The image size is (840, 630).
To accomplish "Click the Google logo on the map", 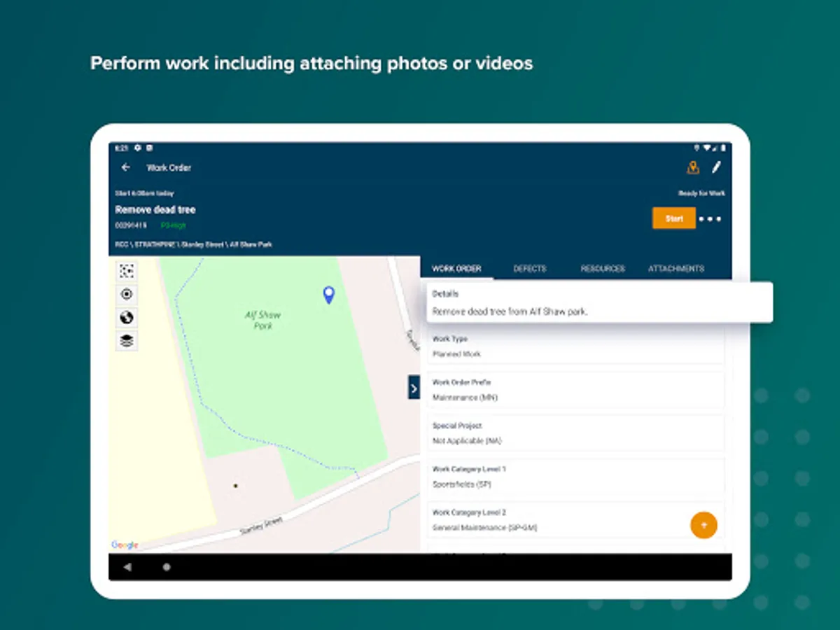I will point(125,545).
